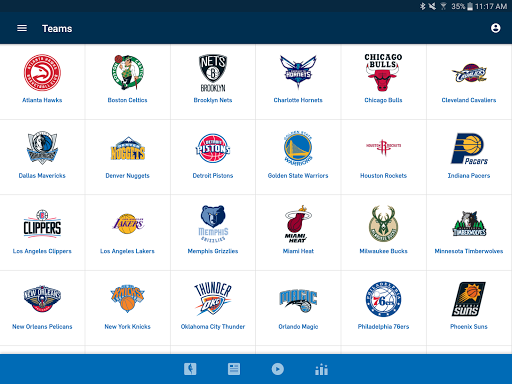
Task: Choose the Phoenix Suns logo
Action: pyautogui.click(x=469, y=299)
